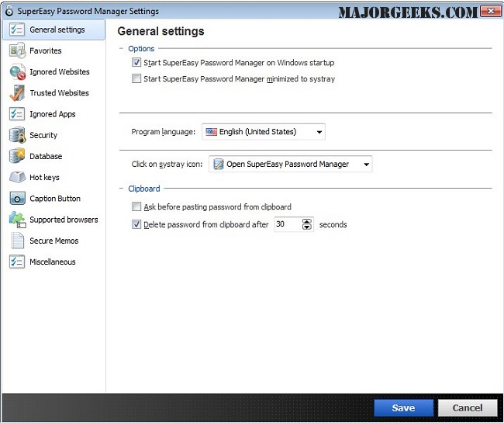Viewport: 504px width, 423px height.
Task: Switch to Security settings
Action: pos(43,135)
